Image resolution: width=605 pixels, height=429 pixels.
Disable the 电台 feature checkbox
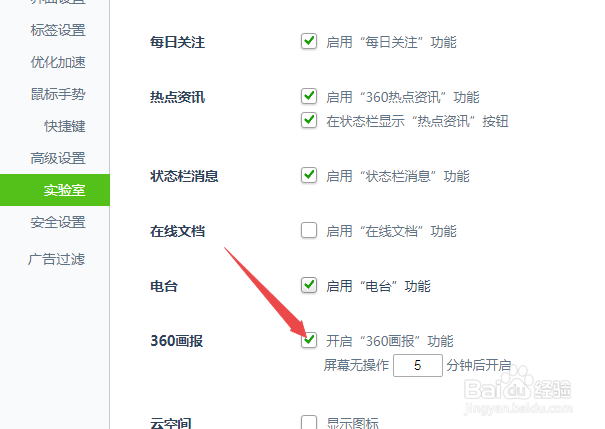[309, 285]
